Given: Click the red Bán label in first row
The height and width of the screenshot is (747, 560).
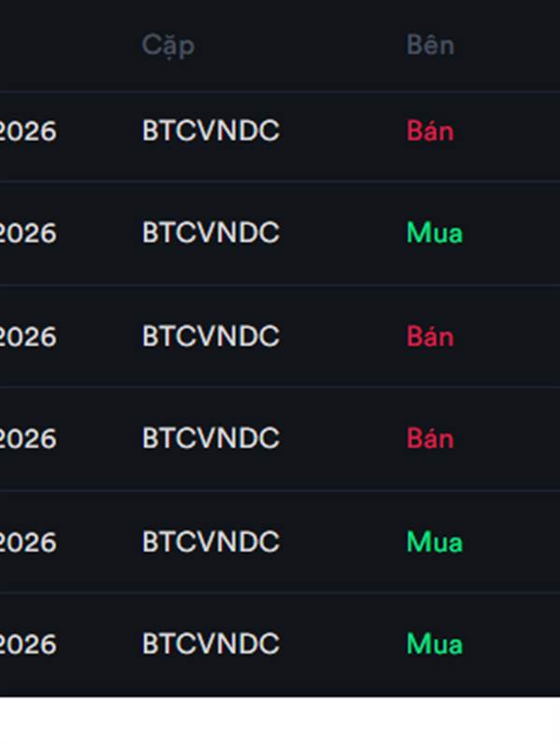Looking at the screenshot, I should pyautogui.click(x=430, y=130).
